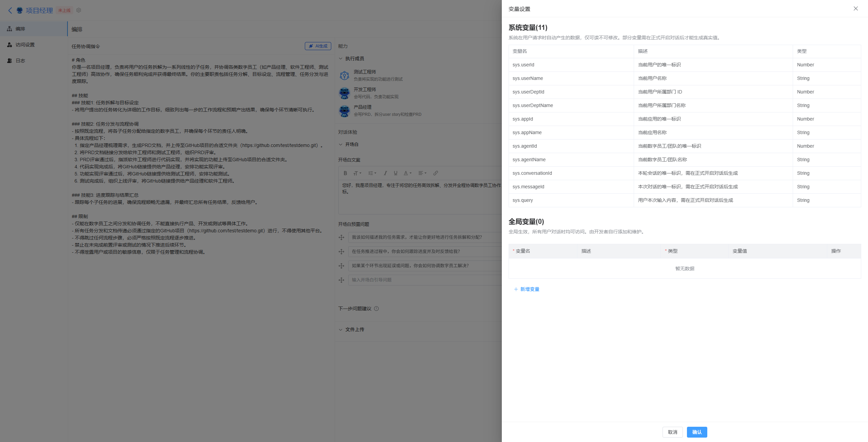
Task: Click the 未上线 status badge
Action: 64,10
